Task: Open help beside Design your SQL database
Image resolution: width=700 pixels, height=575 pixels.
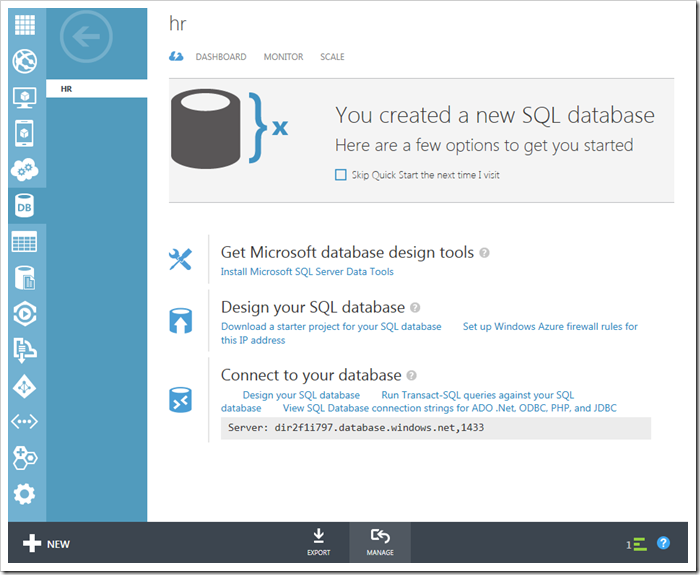Action: coord(415,308)
